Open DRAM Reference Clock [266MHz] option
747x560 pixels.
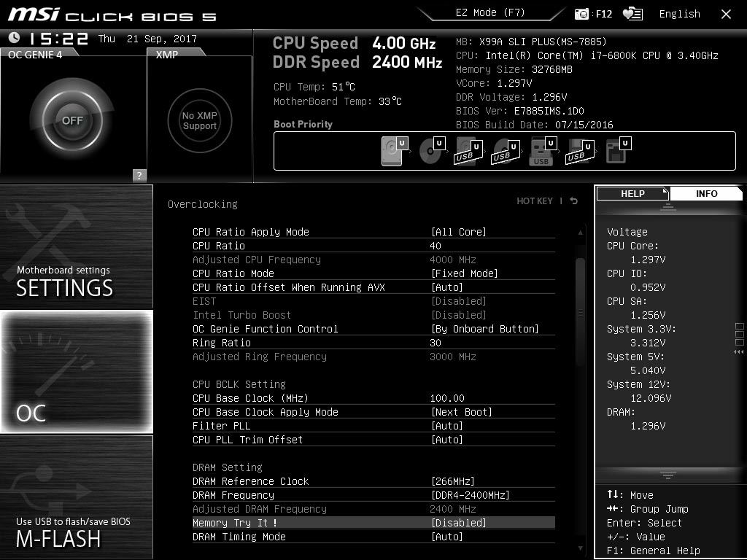click(x=373, y=481)
